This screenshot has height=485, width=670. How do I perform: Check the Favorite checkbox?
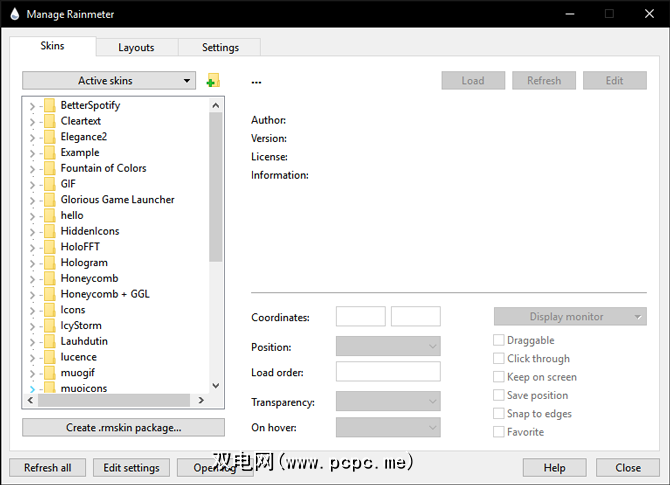[x=499, y=432]
